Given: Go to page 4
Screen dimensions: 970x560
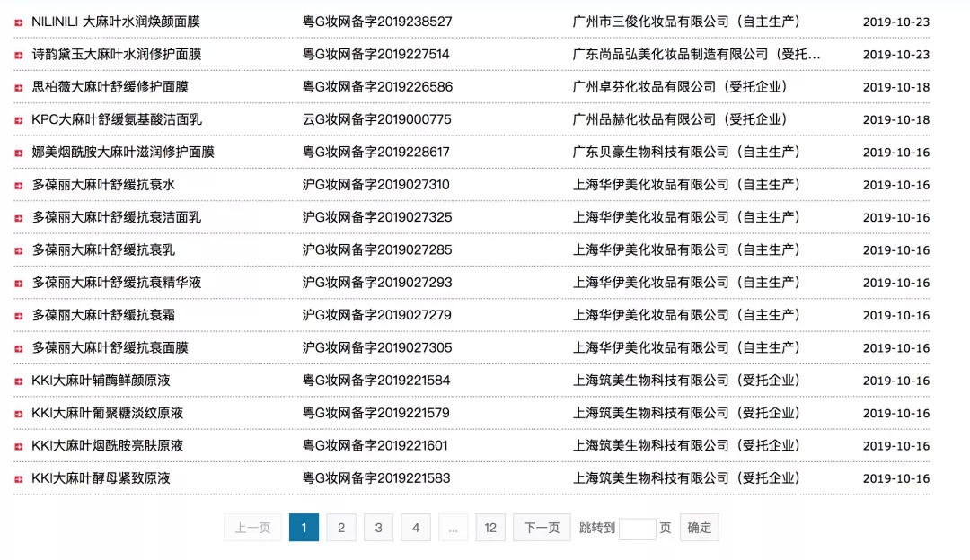Looking at the screenshot, I should point(416,528).
